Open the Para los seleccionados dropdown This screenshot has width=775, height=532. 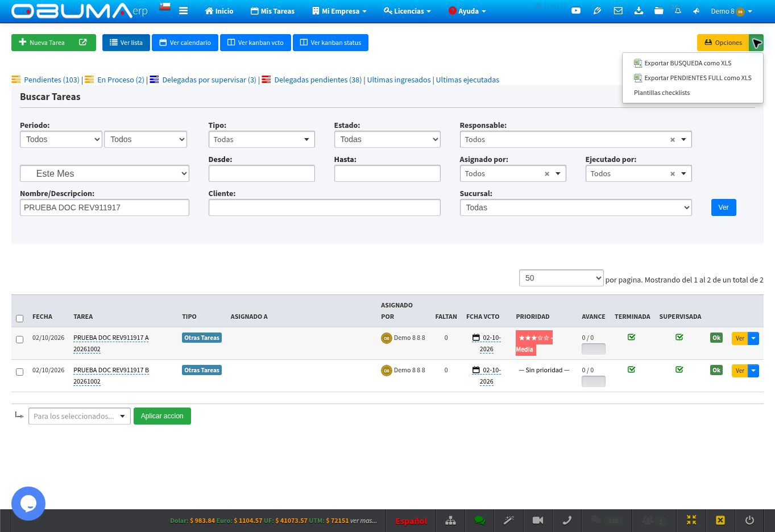click(x=80, y=416)
